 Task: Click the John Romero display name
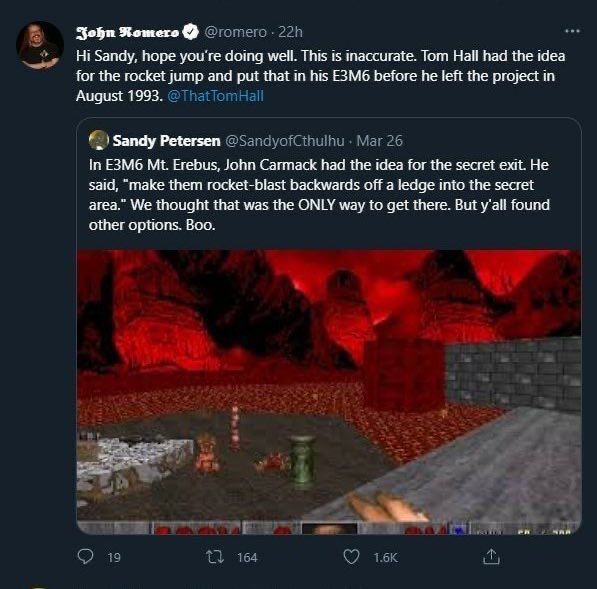[127, 32]
